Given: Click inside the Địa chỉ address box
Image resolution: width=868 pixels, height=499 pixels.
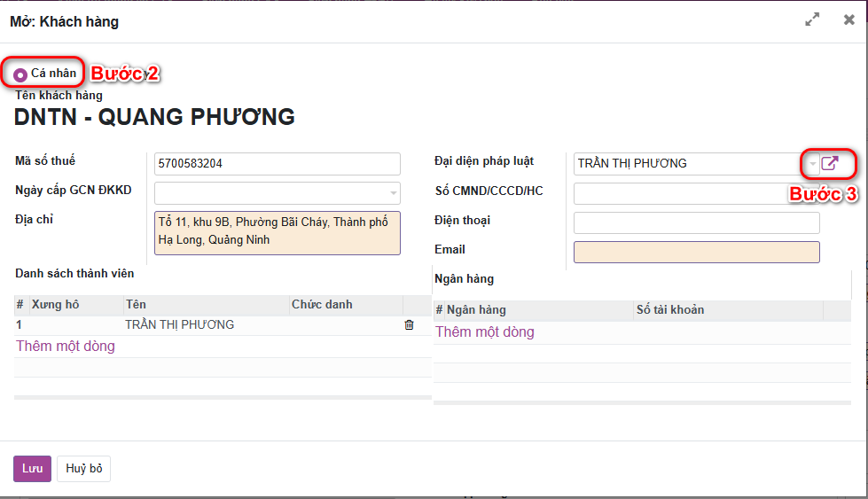Looking at the screenshot, I should pyautogui.click(x=277, y=231).
